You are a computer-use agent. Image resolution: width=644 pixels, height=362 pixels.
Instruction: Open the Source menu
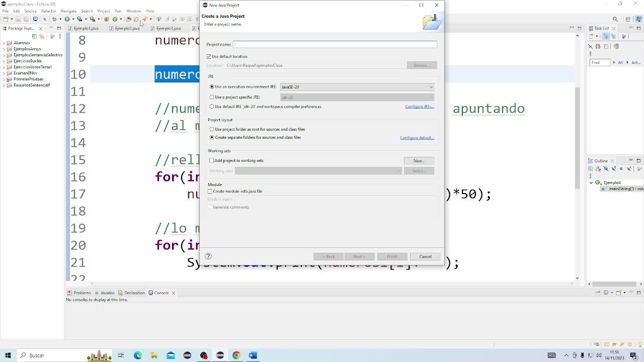(x=30, y=11)
